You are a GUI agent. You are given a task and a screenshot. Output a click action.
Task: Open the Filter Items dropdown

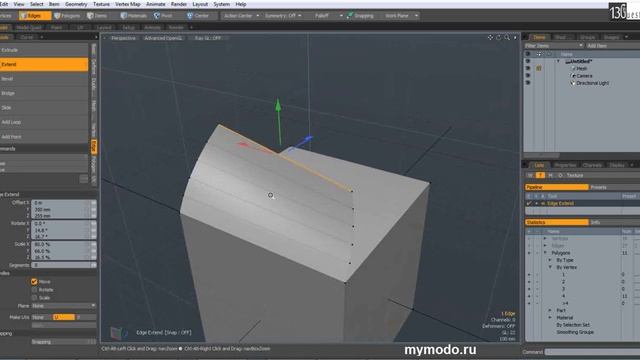point(554,46)
